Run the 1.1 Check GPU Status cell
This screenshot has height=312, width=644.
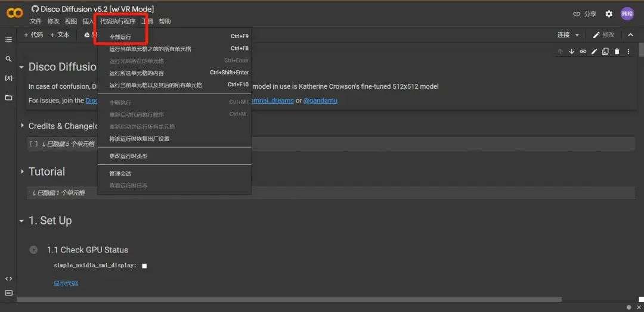33,249
